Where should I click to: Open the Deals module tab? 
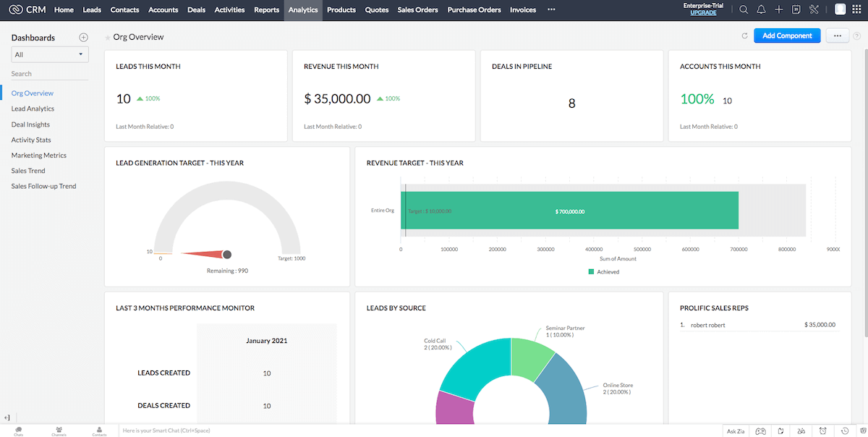[x=196, y=9]
